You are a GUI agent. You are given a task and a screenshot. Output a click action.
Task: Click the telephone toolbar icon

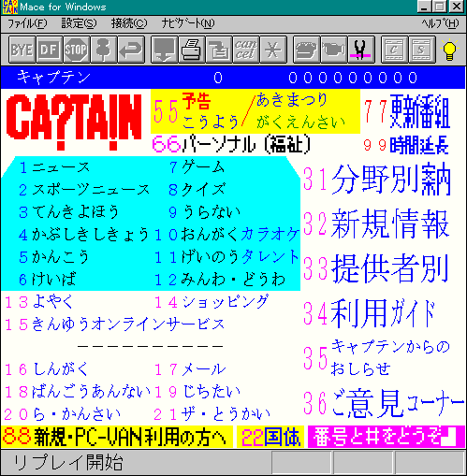[306, 50]
